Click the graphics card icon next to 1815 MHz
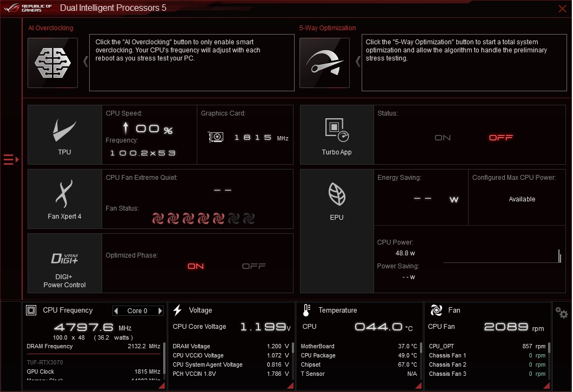Screen dimensions: 573x392 tap(216, 137)
